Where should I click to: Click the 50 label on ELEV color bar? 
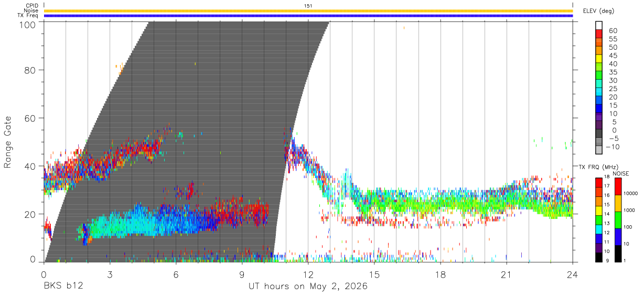[613, 48]
